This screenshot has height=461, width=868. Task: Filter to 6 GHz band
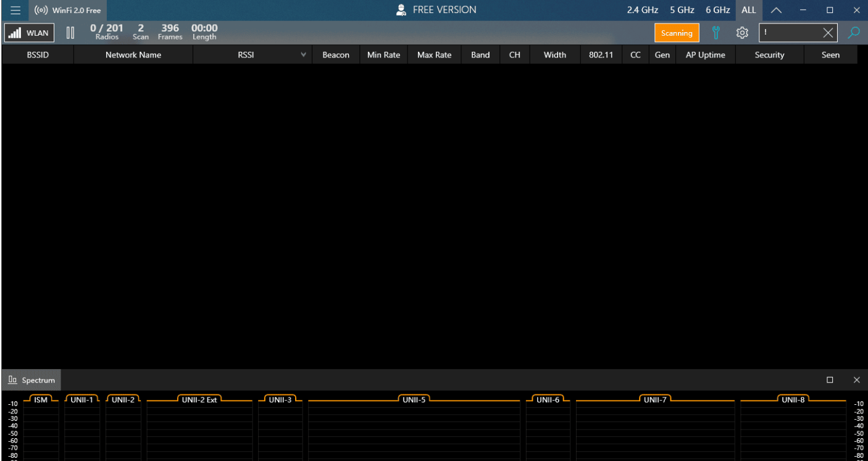tap(718, 10)
